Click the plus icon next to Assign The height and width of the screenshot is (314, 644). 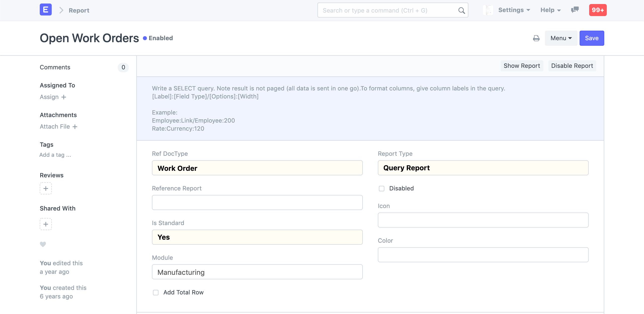64,97
